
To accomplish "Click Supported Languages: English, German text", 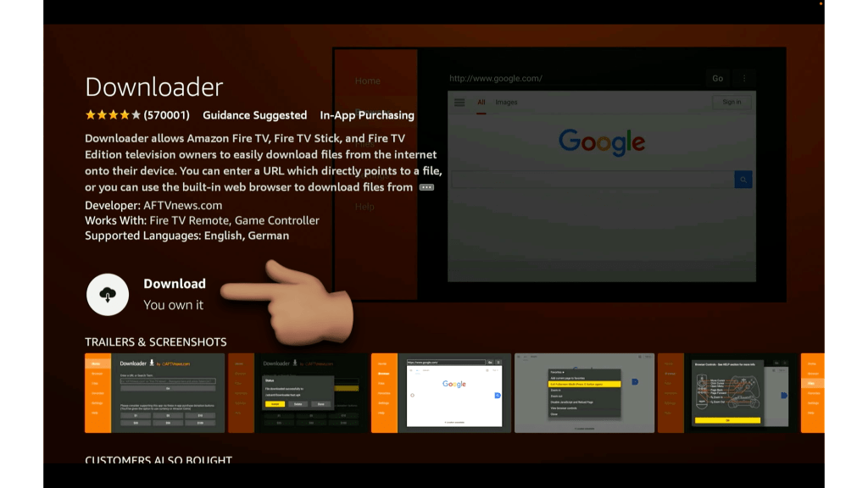I will point(187,236).
